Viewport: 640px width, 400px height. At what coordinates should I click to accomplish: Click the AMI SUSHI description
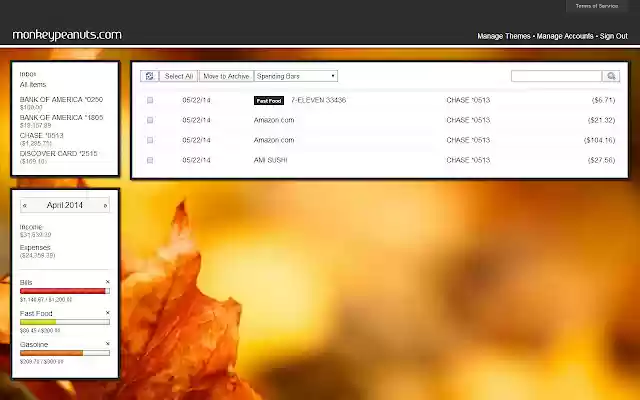(x=270, y=160)
